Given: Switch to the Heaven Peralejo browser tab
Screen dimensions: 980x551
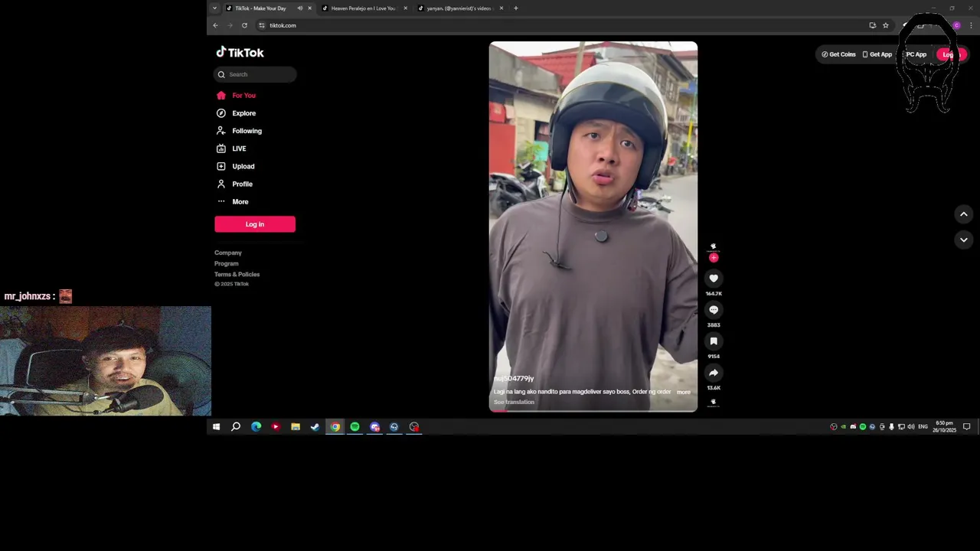Looking at the screenshot, I should [x=363, y=8].
